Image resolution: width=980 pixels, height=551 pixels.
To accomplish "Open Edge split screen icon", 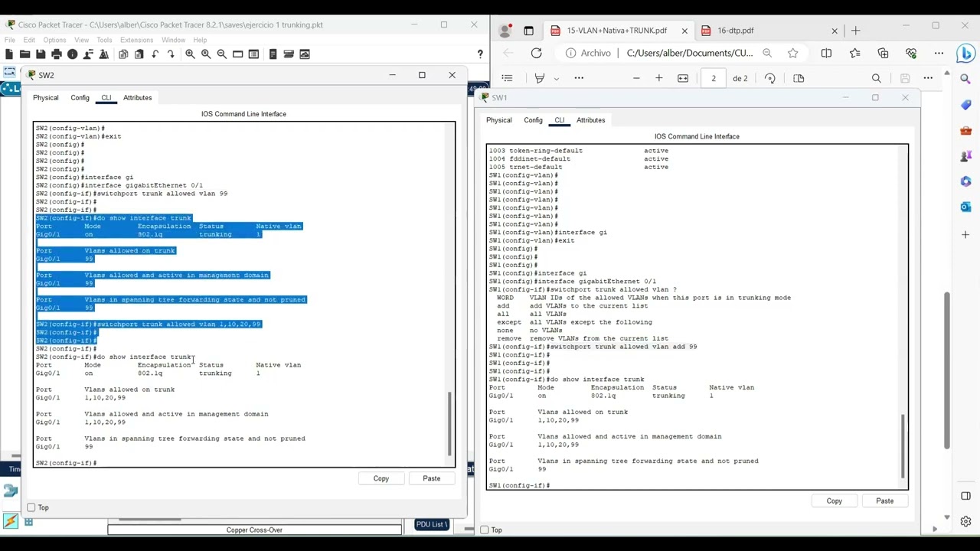I will (826, 53).
